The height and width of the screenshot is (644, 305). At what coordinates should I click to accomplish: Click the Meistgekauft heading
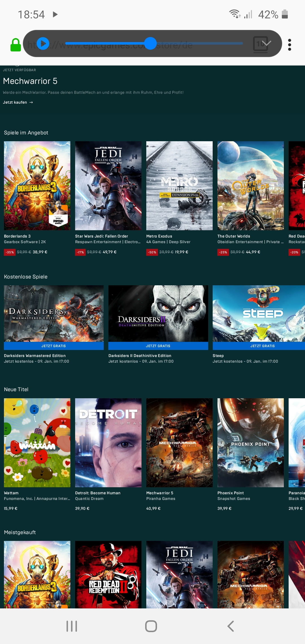pyautogui.click(x=20, y=532)
